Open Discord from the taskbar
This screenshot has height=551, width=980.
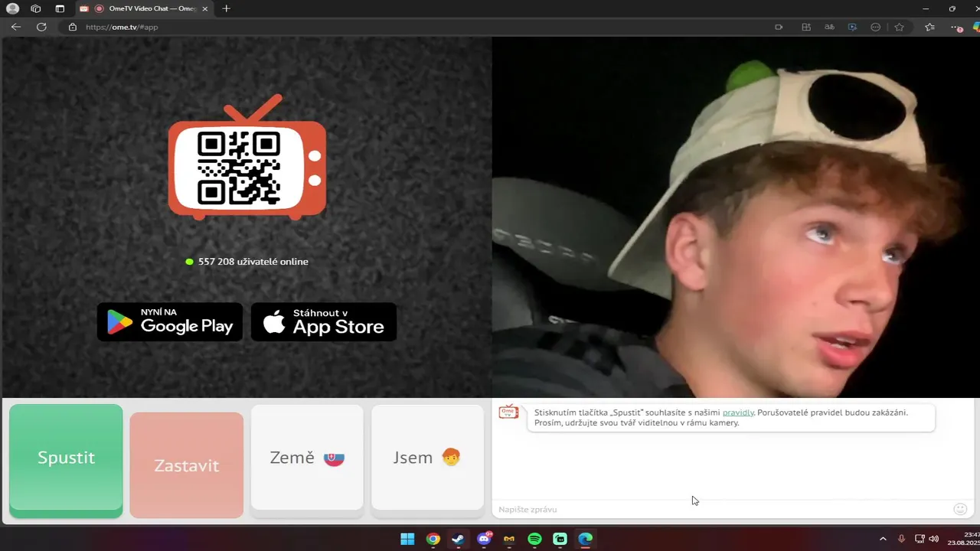[484, 539]
